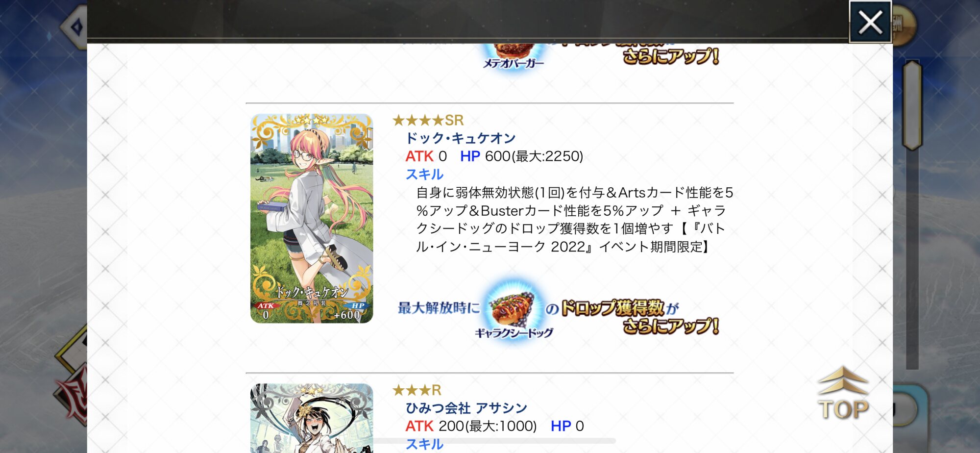Click the スキル heading under ドック・キュケオン
Viewport: 980px width, 453px height.
coord(424,174)
